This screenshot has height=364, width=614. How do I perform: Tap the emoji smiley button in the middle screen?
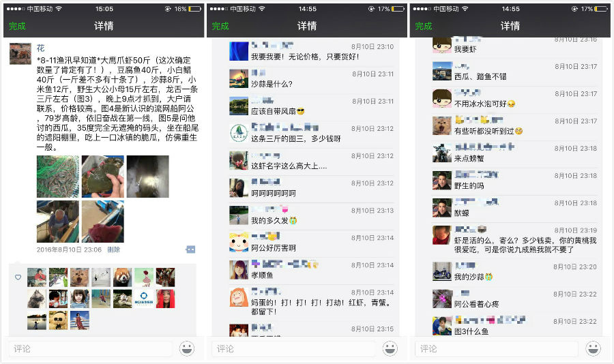click(x=390, y=348)
